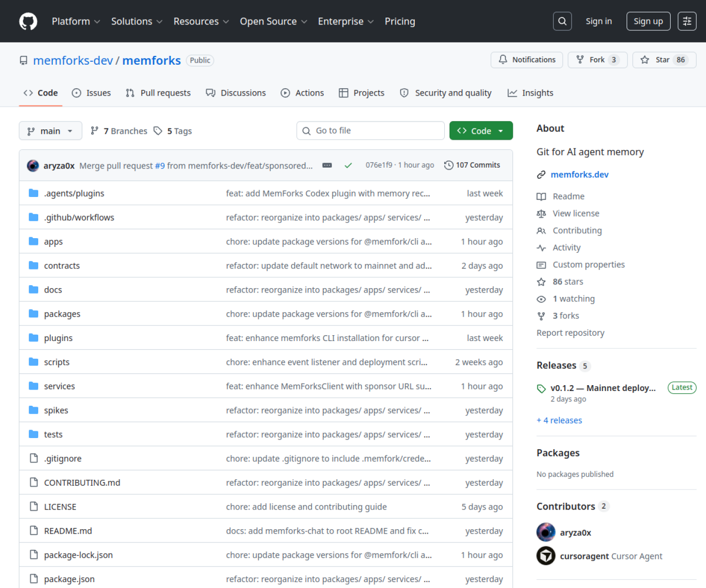Viewport: 706px width, 588px height.
Task: Open the package-lock.json file
Action: click(x=78, y=555)
